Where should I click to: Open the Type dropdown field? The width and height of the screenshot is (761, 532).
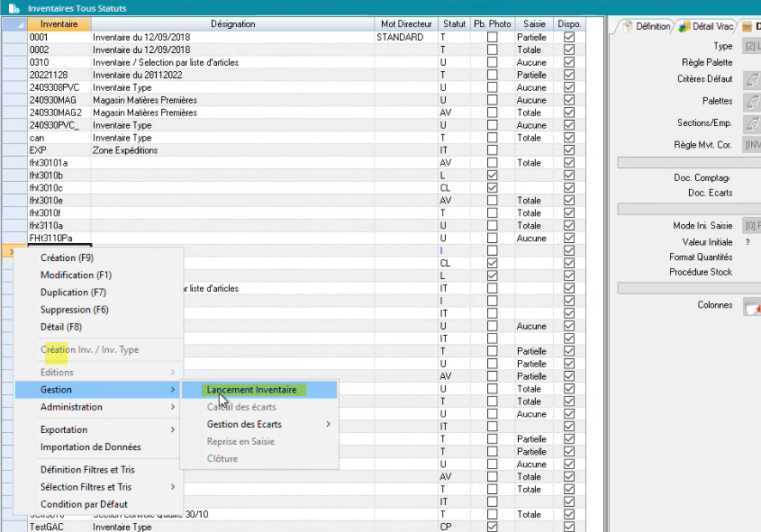click(x=752, y=46)
